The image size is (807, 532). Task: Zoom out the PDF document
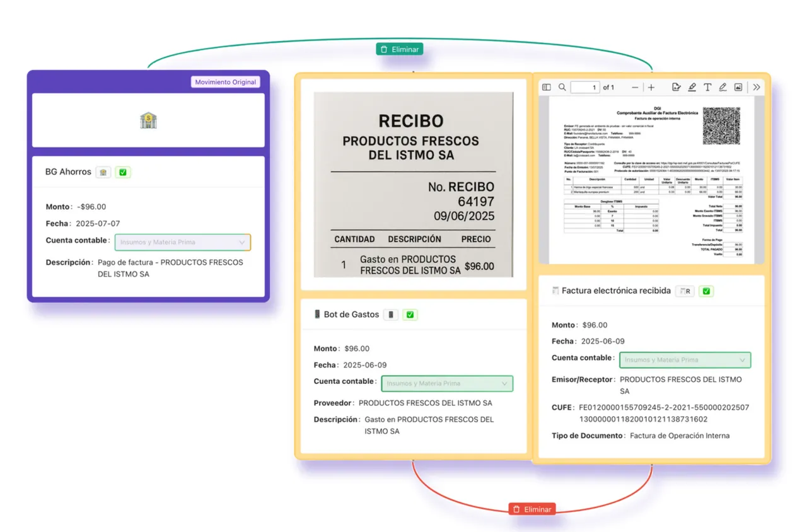(635, 87)
